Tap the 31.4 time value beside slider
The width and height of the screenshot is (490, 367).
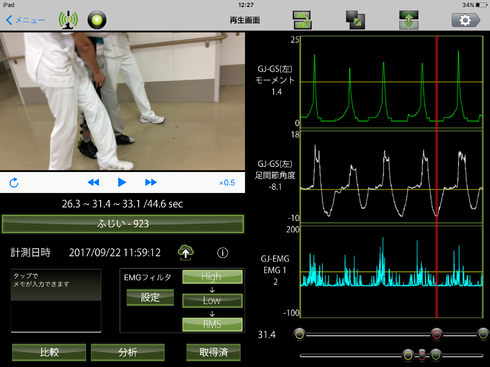coord(267,335)
